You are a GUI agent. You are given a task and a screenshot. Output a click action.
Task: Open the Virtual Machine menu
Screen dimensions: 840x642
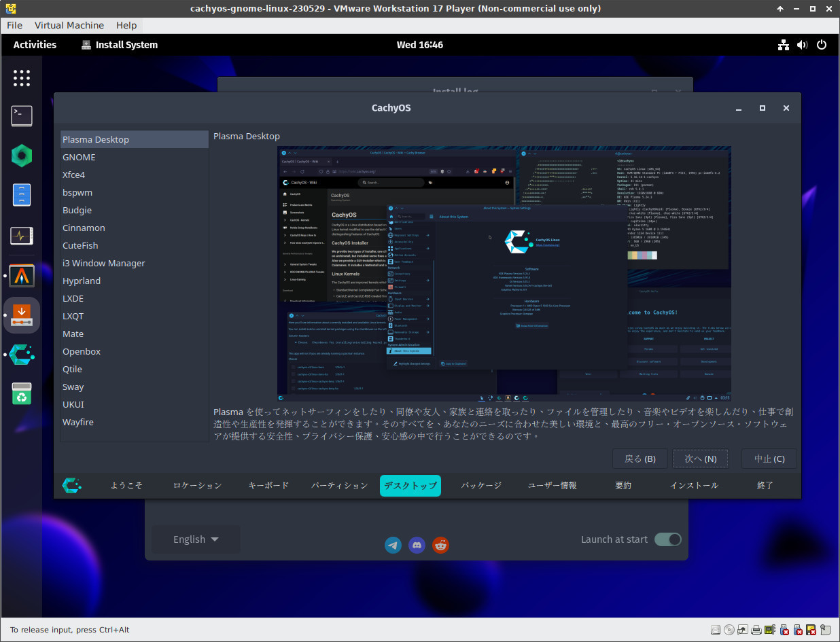pos(69,25)
